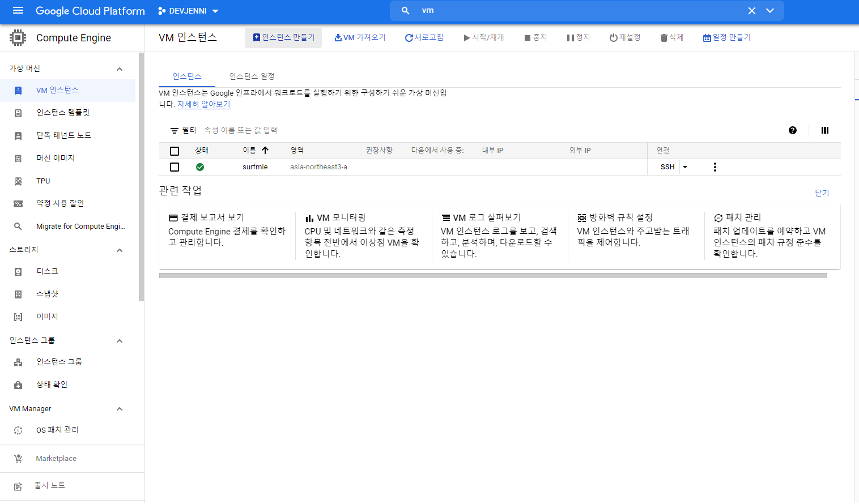Image resolution: width=859 pixels, height=504 pixels.
Task: Open the DEVJENNI project selector
Action: point(188,11)
